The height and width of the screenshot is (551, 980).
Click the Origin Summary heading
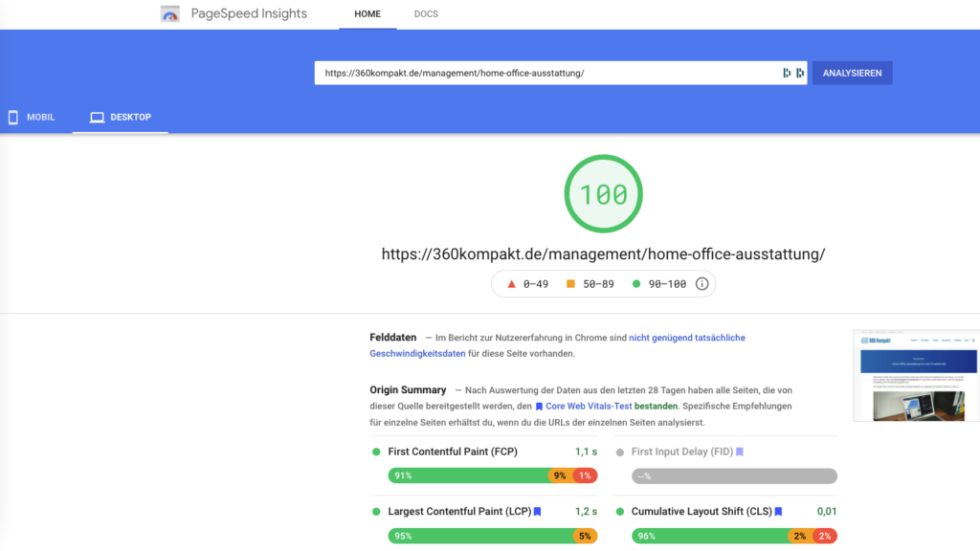[408, 390]
